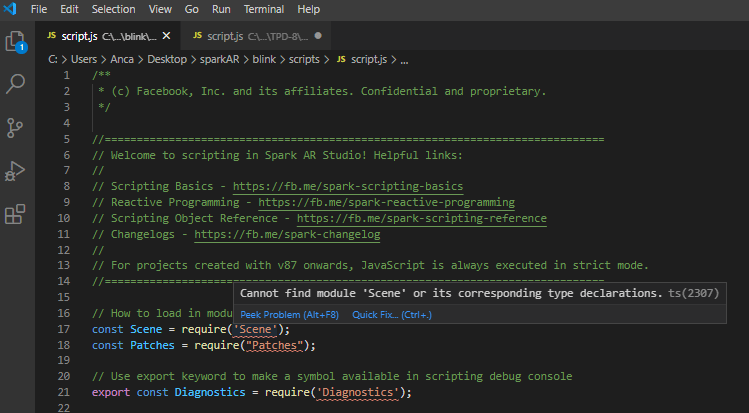Screen dimensions: 749x413
Task: Open the Extensions view icon
Action: (15, 214)
